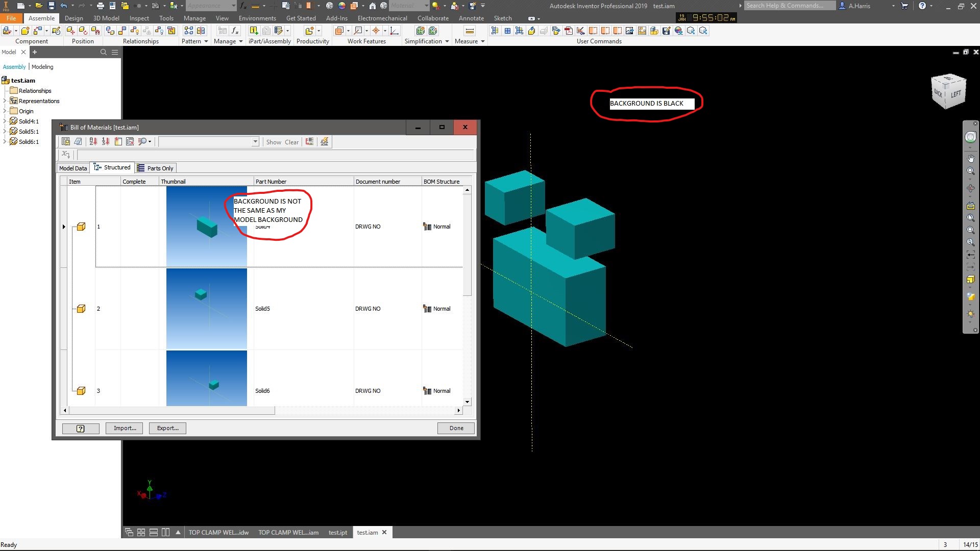Open the Inspect ribbon tab

[139, 18]
